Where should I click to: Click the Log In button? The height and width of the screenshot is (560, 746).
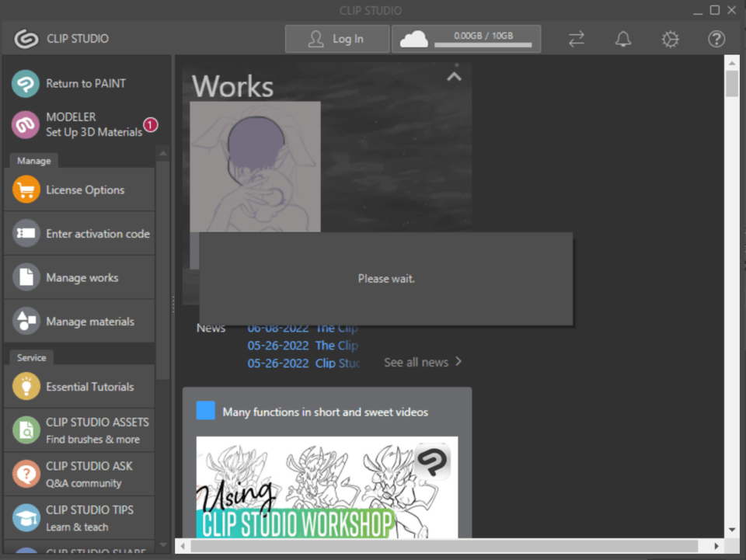pos(336,39)
